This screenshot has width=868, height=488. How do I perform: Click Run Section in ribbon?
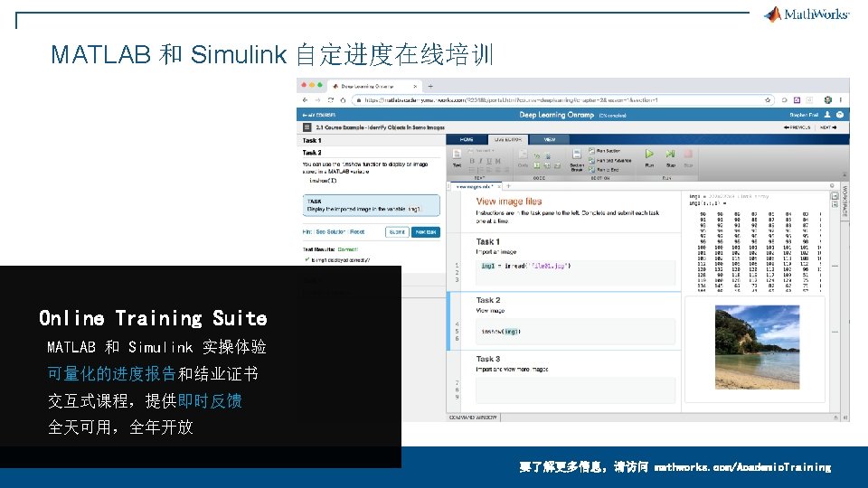pos(605,151)
